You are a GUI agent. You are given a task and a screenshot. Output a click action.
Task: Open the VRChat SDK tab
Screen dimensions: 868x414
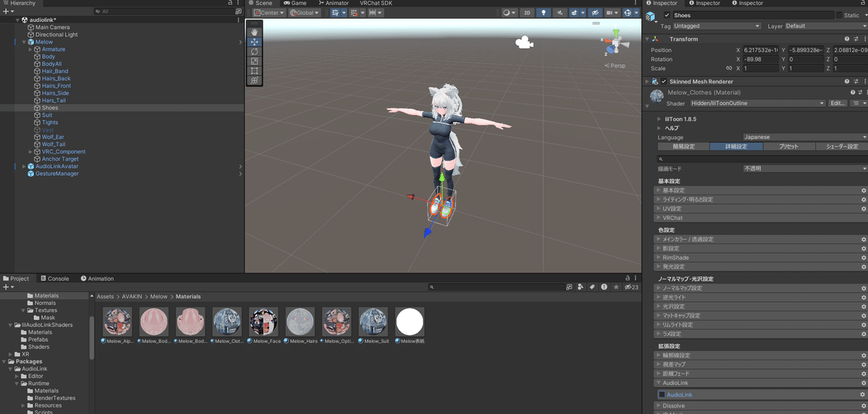click(376, 4)
